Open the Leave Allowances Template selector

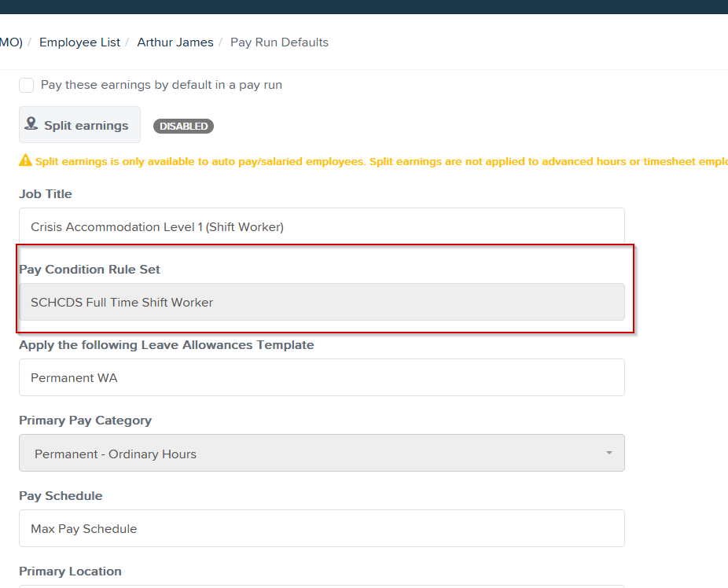point(322,377)
